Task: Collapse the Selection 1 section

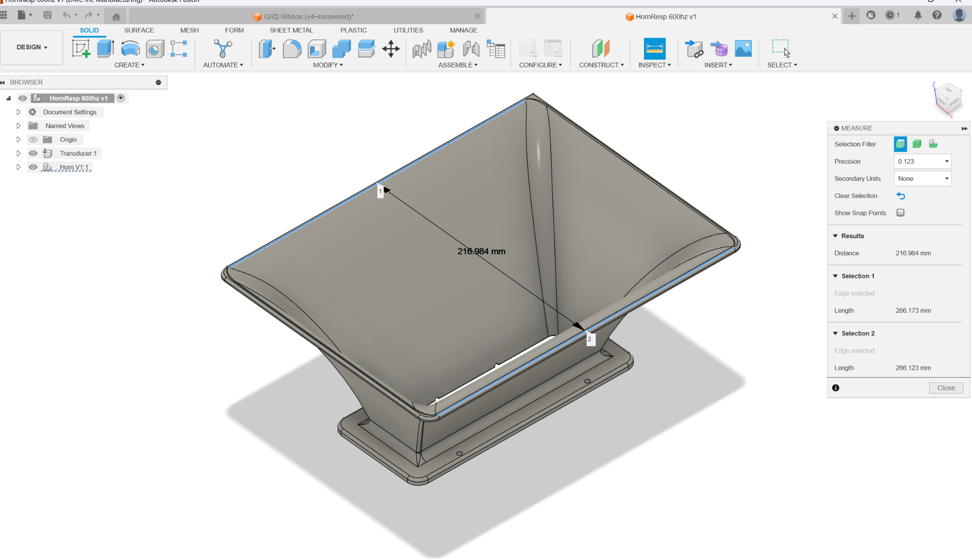Action: [x=835, y=276]
